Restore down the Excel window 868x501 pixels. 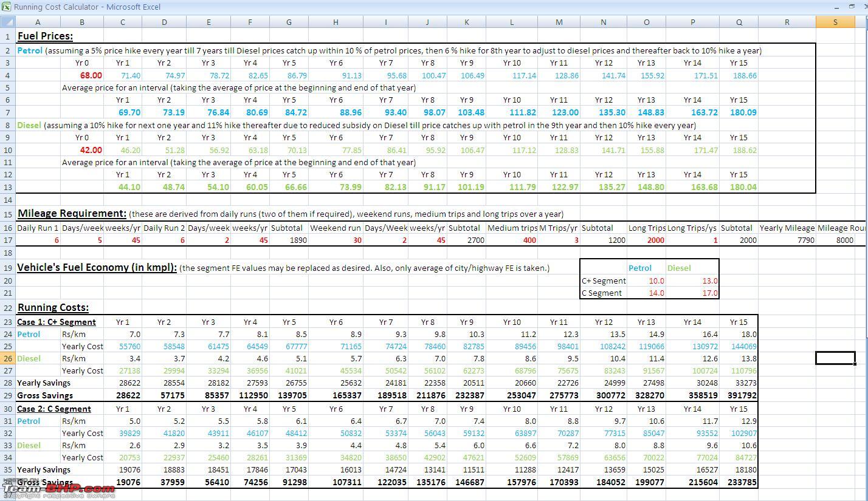(851, 6)
